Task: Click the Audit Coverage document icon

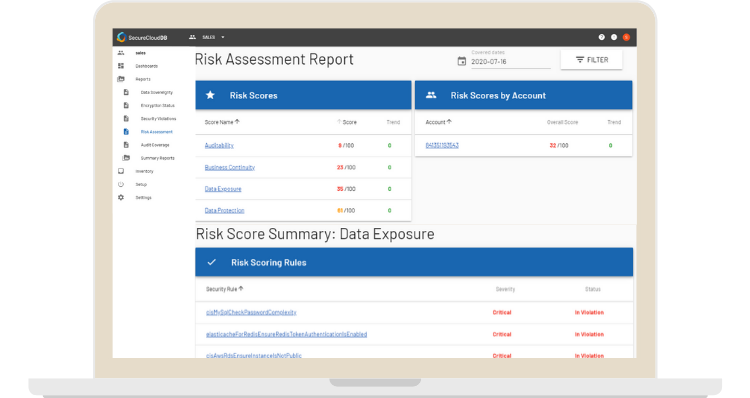Action: (126, 145)
